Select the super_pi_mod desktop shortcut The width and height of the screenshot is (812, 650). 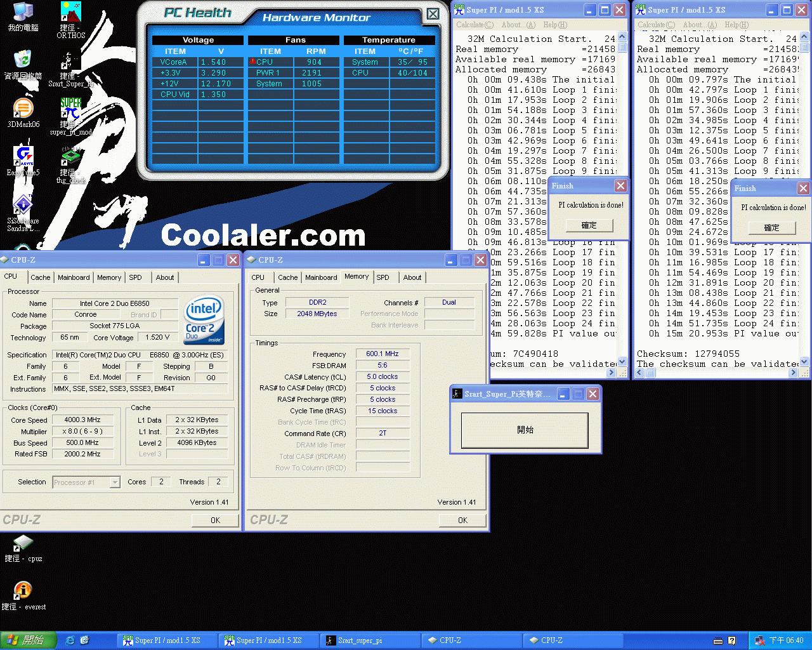click(x=71, y=117)
